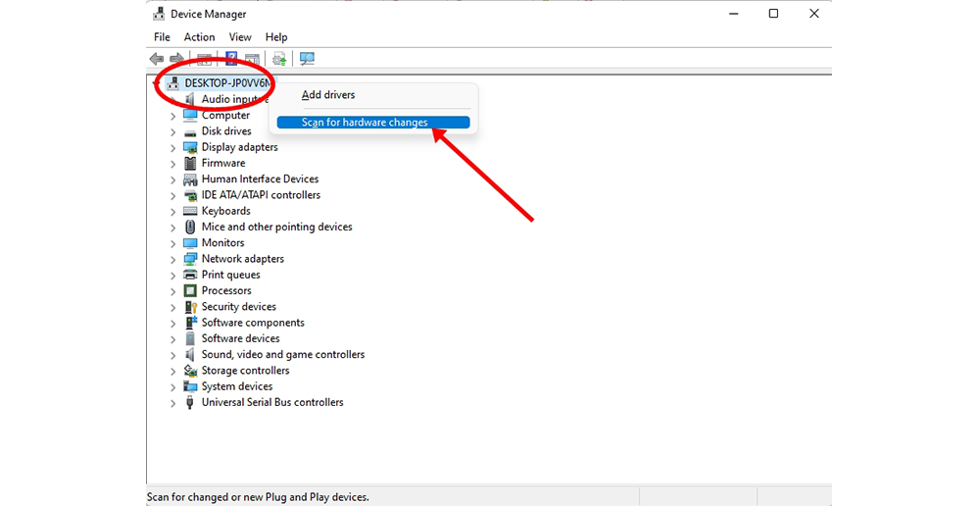Click the Universal Serial Bus controllers plug icon
This screenshot has width=980, height=507.
(190, 403)
